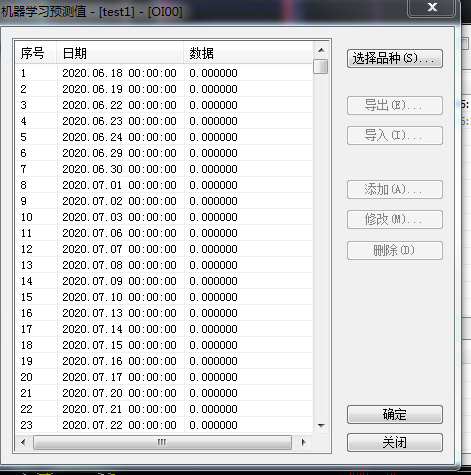Click the vertical scrollbar down arrow
The image size is (471, 475).
point(321,425)
